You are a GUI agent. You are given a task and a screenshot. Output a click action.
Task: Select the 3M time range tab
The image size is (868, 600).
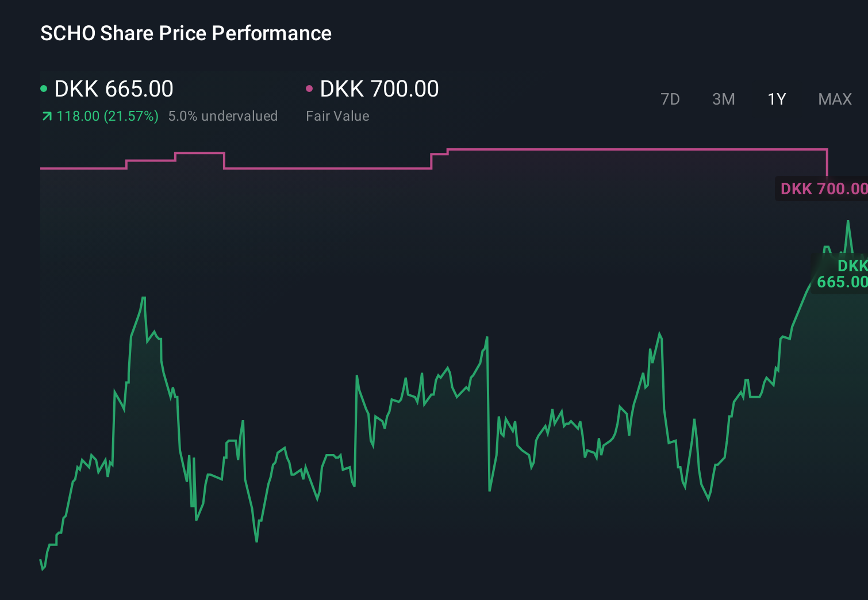pyautogui.click(x=723, y=99)
